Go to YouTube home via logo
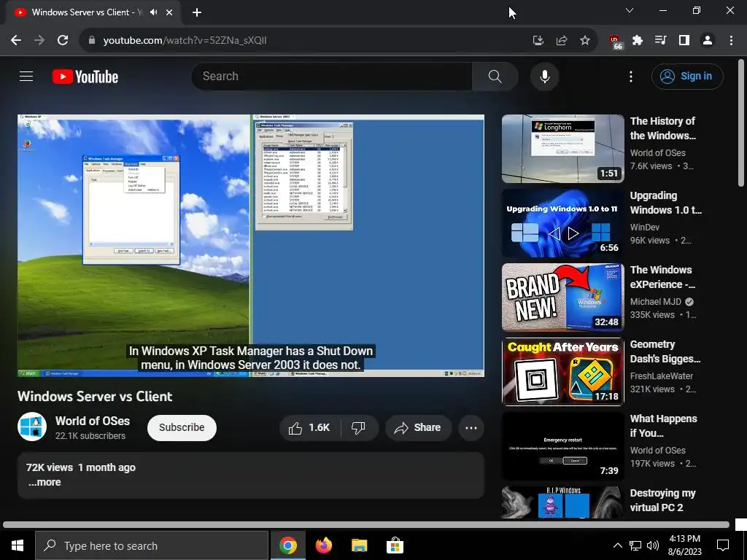 pyautogui.click(x=85, y=77)
